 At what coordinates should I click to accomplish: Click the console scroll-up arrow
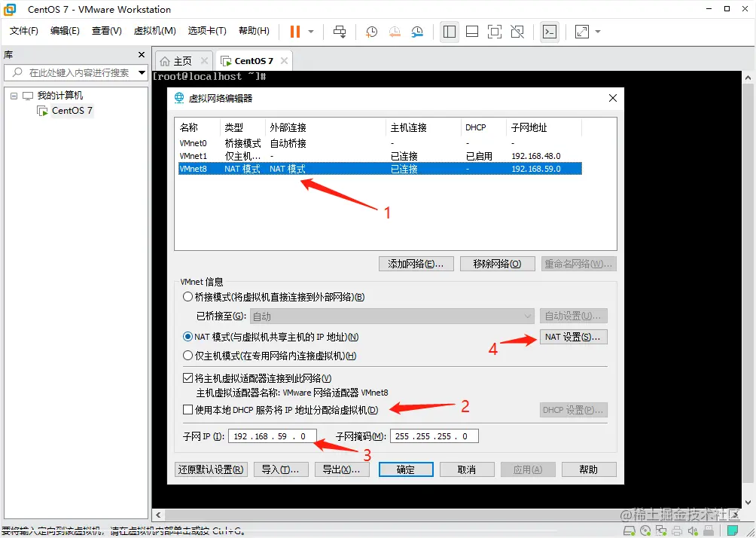(x=748, y=77)
